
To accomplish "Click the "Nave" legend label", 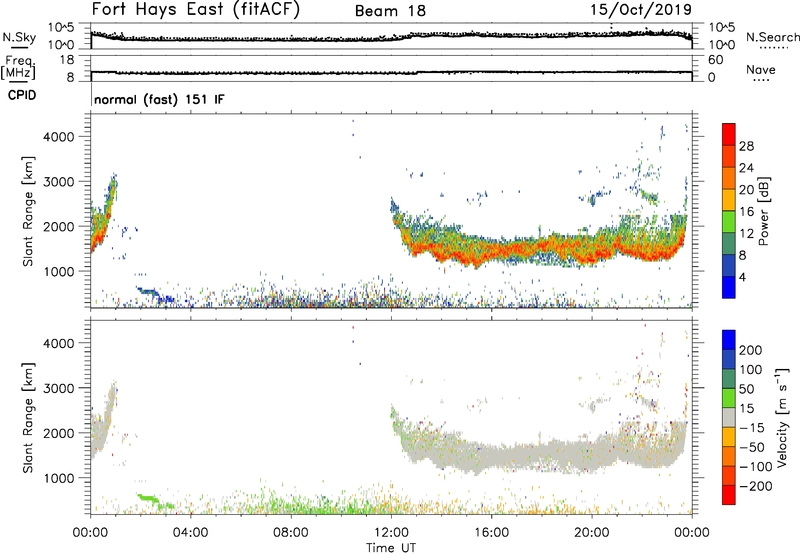I will point(761,70).
